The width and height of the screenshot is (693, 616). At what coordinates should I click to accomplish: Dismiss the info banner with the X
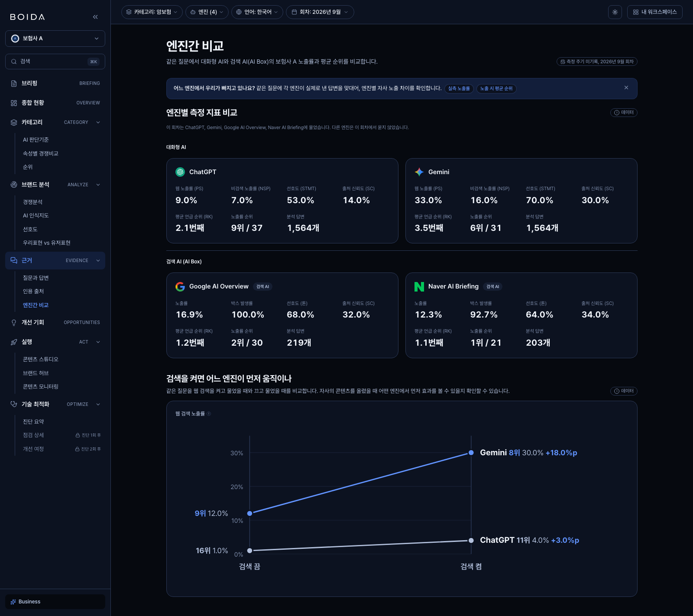point(626,88)
